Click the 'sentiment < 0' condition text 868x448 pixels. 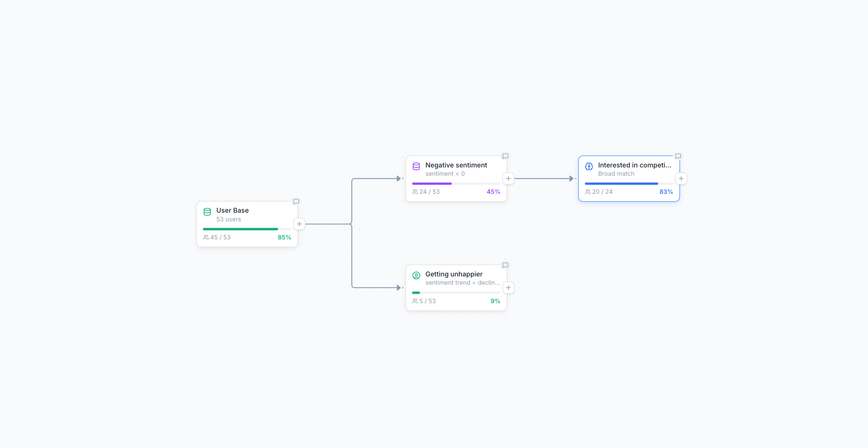point(445,174)
